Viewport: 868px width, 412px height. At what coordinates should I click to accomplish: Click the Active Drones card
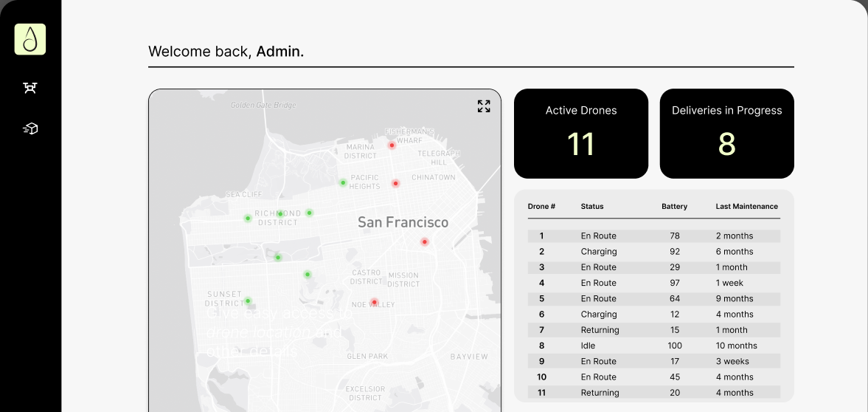click(x=580, y=134)
